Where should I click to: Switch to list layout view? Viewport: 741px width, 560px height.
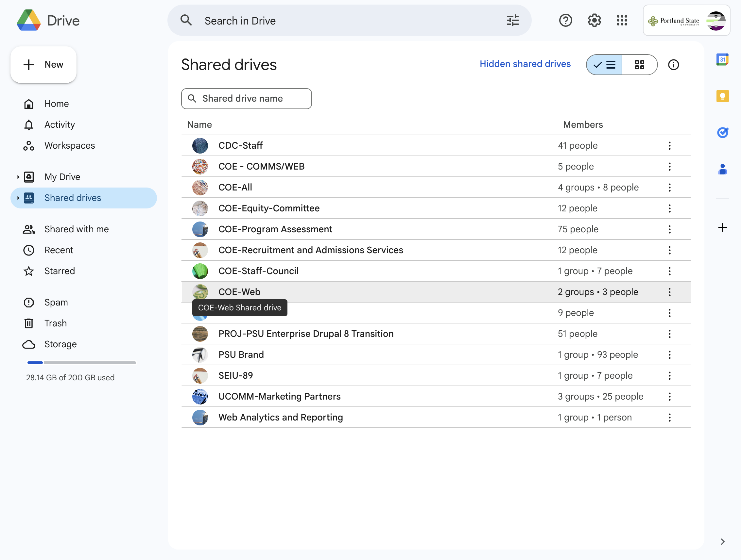604,65
